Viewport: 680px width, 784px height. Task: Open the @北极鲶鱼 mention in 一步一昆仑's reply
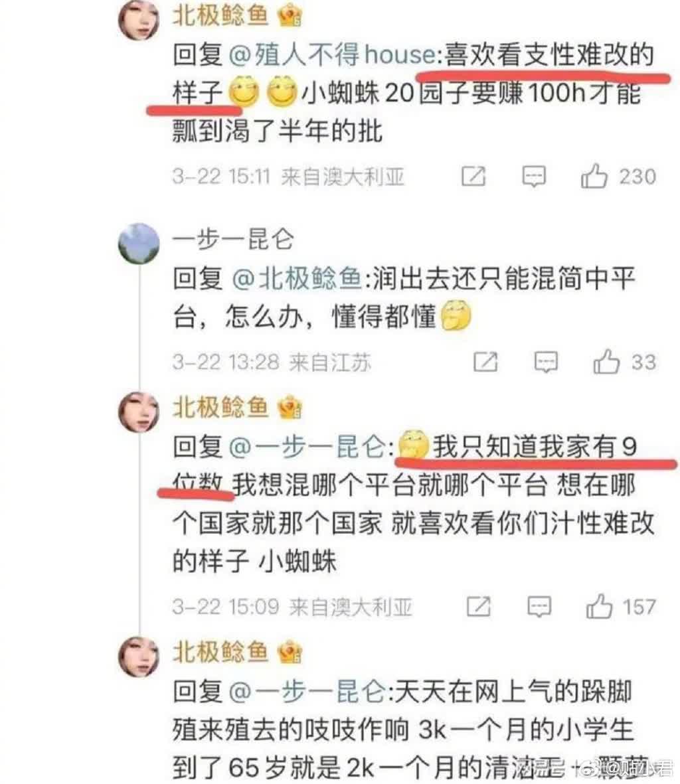click(297, 278)
